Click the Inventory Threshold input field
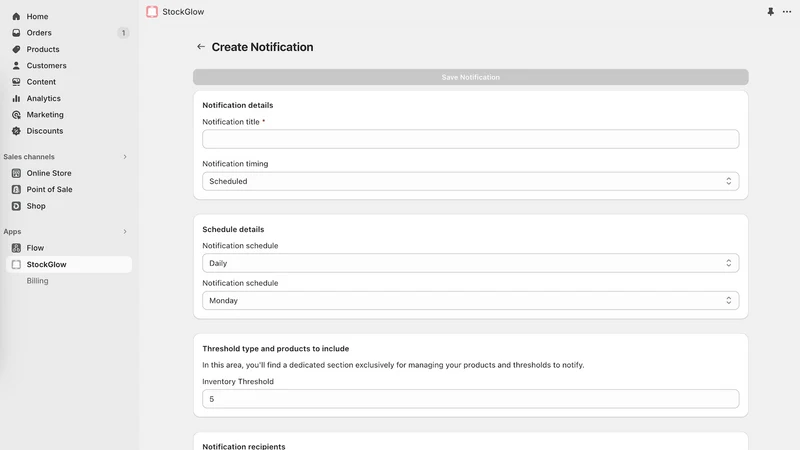 470,399
